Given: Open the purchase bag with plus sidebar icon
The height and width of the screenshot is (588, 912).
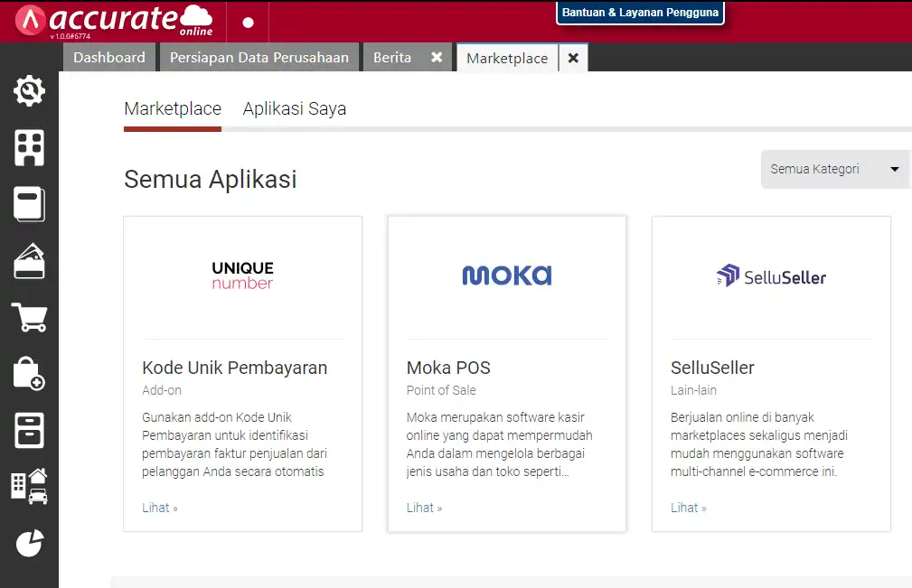Looking at the screenshot, I should [x=29, y=374].
